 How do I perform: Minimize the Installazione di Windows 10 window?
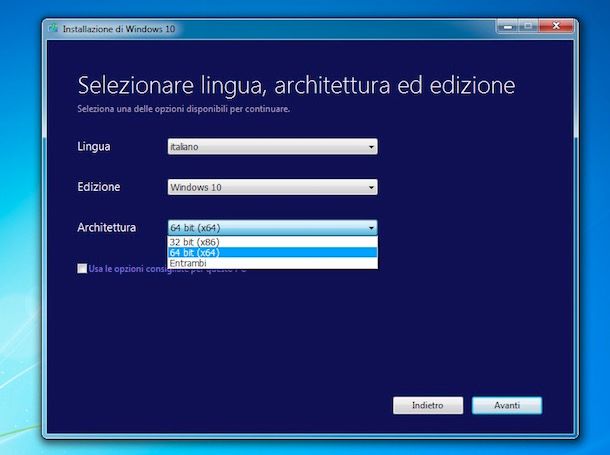[x=507, y=26]
